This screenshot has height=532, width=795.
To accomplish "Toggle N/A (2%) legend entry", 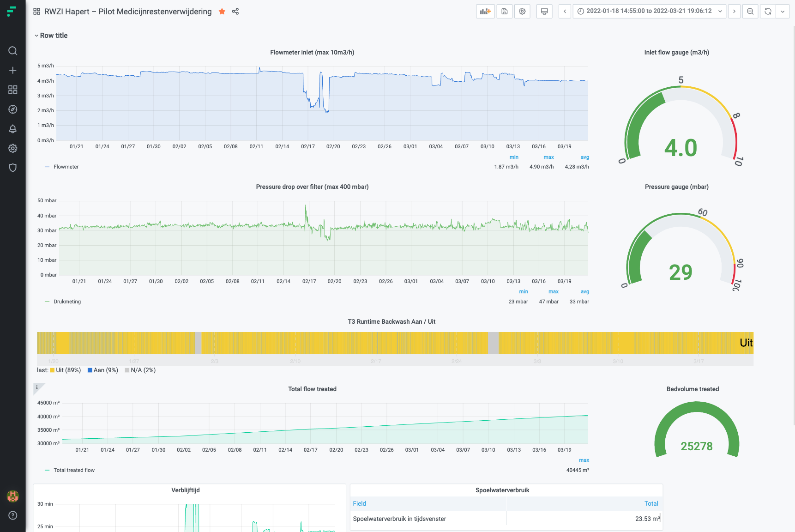I will coord(140,370).
